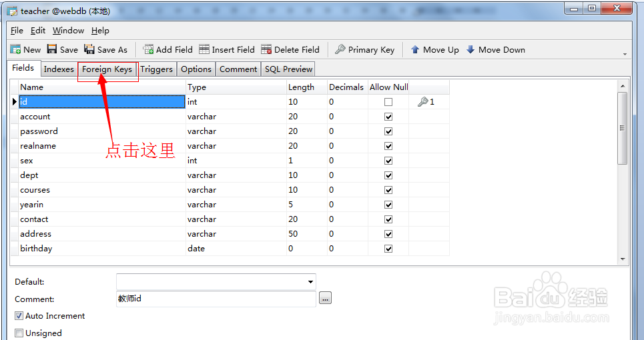The image size is (644, 340).
Task: Expand the toolbar overflow arrow
Action: (625, 54)
